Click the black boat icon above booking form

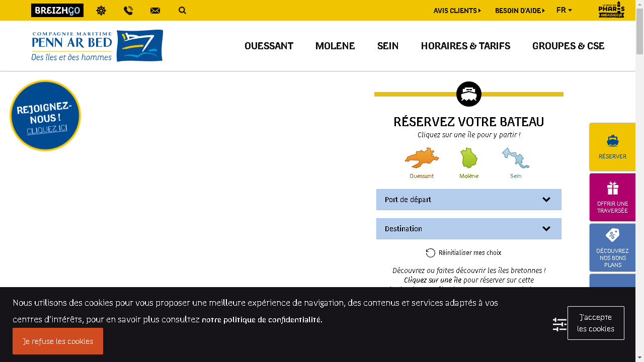(x=469, y=94)
